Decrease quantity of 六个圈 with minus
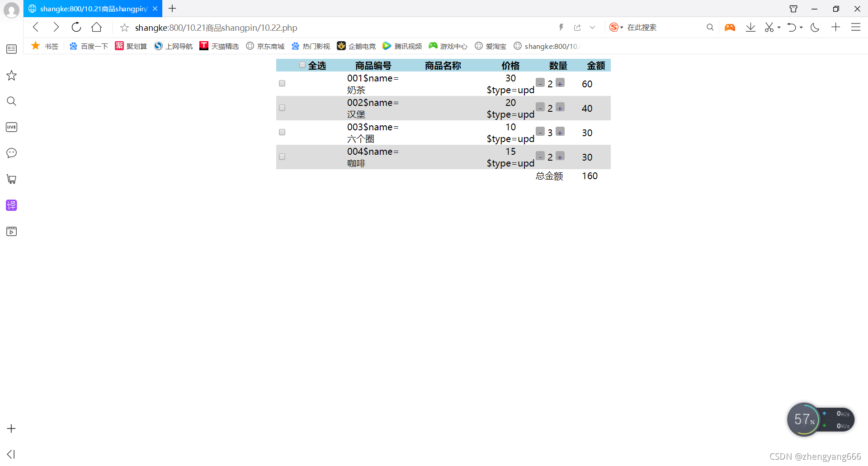Image resolution: width=868 pixels, height=466 pixels. click(x=540, y=132)
